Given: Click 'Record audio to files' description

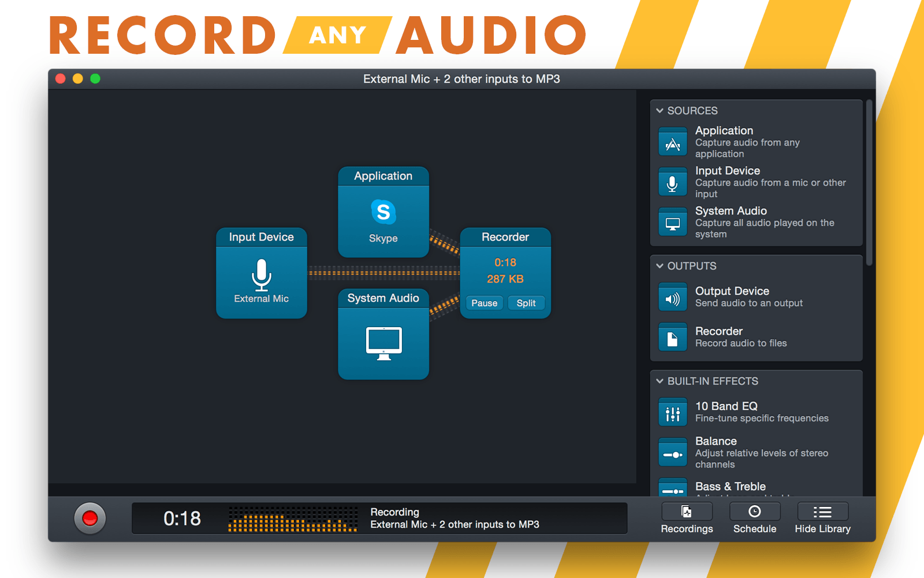Looking at the screenshot, I should [741, 343].
